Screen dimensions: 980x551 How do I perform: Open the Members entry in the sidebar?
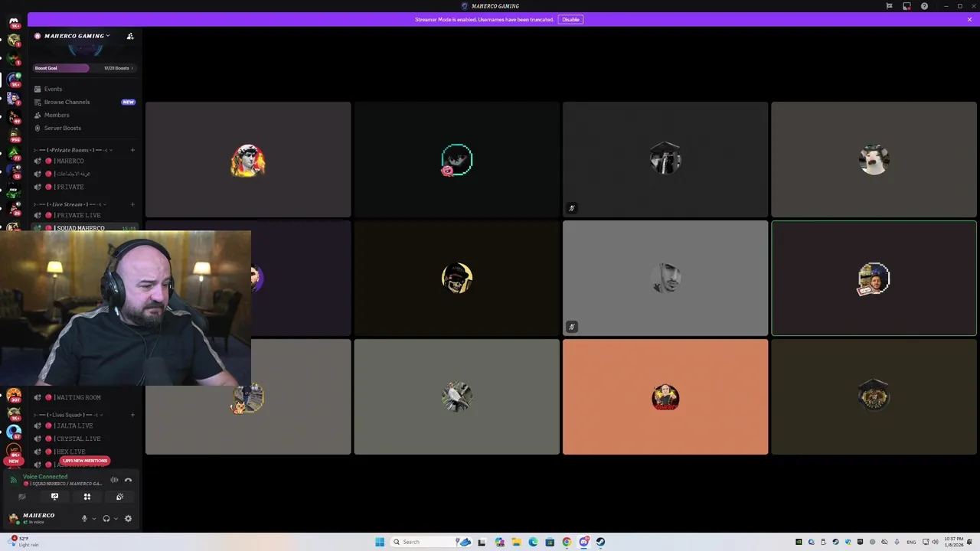point(84,115)
